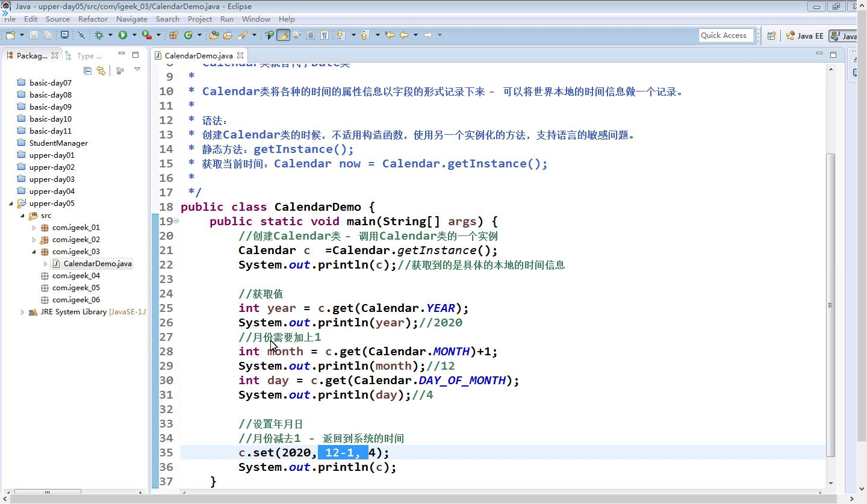Collapse the src folder node
This screenshot has width=867, height=504.
[x=22, y=216]
